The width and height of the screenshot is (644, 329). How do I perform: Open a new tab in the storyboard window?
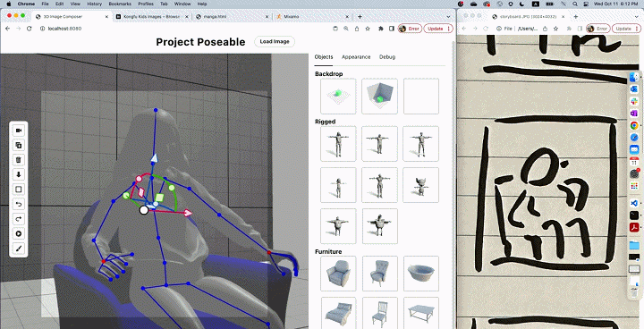click(x=575, y=16)
